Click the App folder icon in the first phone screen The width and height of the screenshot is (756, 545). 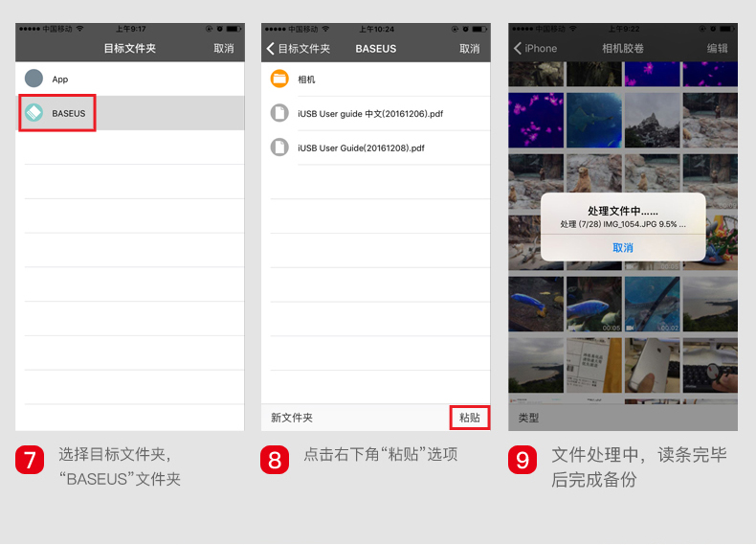point(33,79)
